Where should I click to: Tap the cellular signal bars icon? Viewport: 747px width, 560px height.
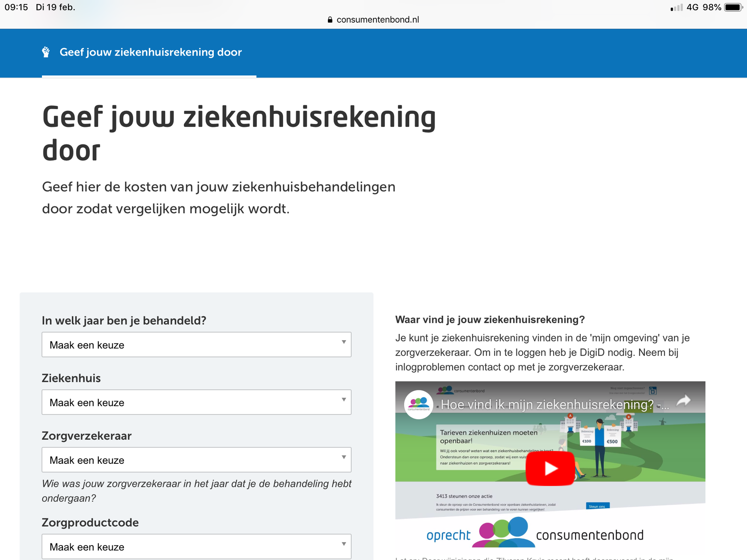pos(676,7)
